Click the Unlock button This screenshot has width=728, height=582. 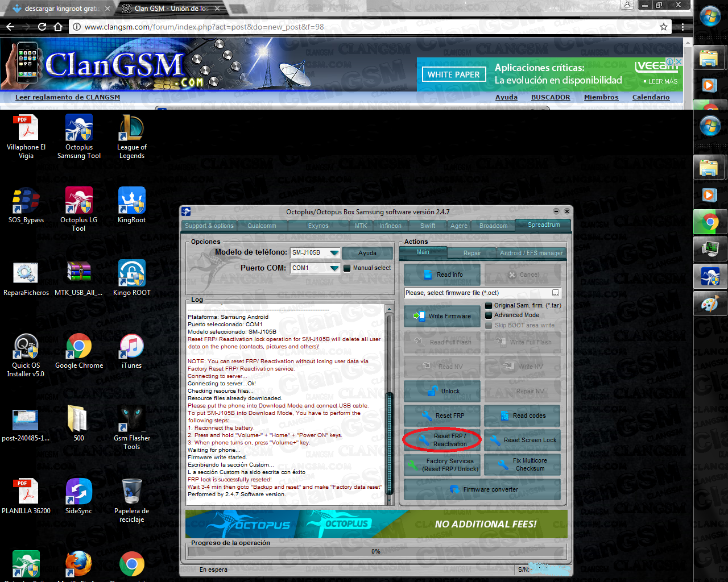coord(442,391)
